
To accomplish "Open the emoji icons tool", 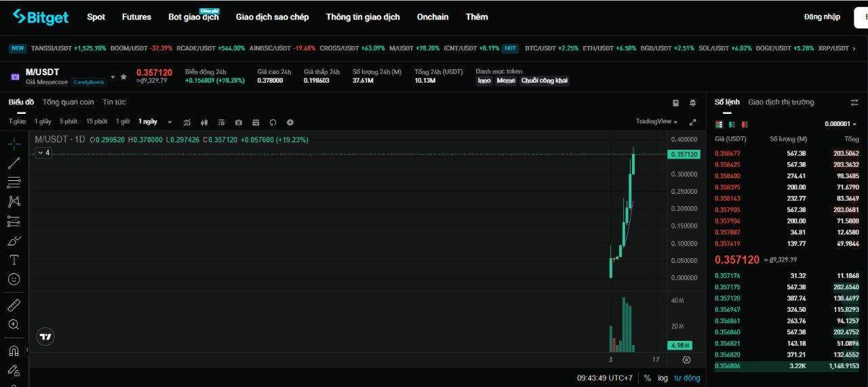I will click(14, 279).
